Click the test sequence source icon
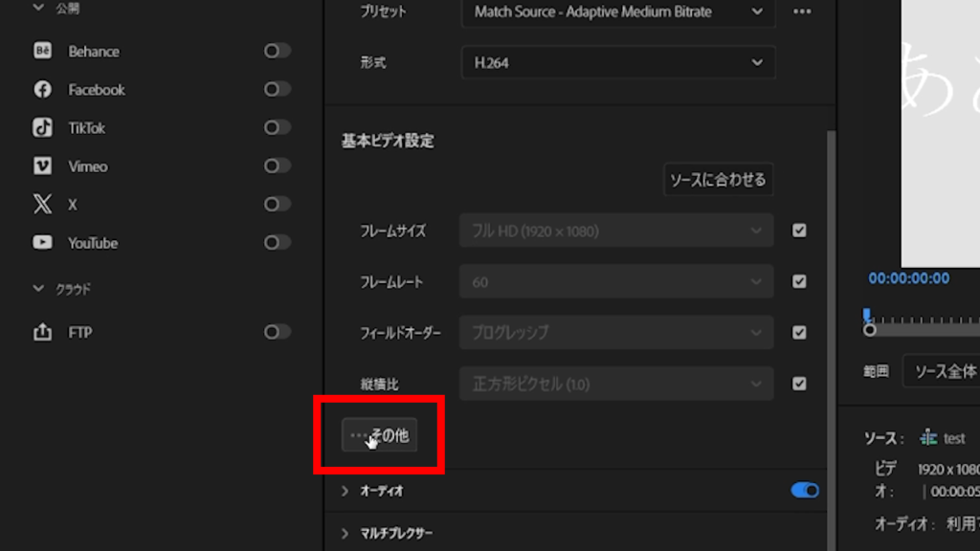 tap(928, 438)
